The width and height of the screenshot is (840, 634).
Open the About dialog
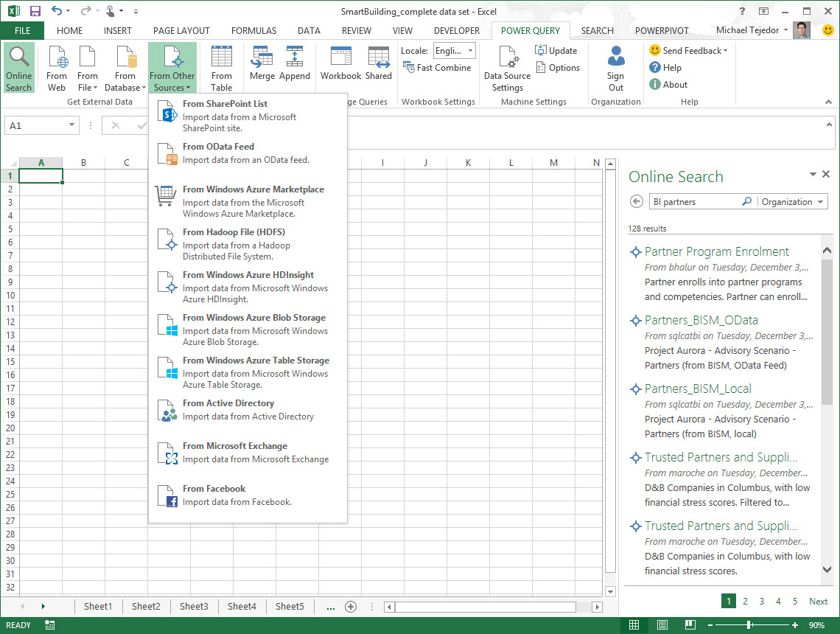click(668, 85)
